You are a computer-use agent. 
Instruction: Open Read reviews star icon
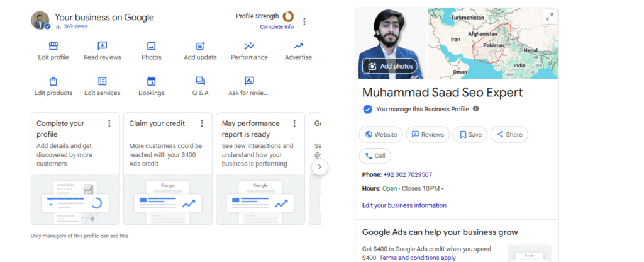click(103, 45)
